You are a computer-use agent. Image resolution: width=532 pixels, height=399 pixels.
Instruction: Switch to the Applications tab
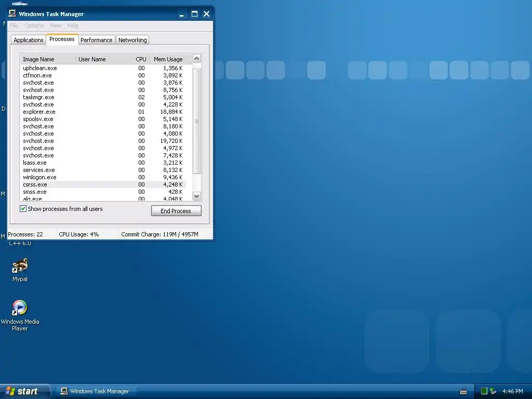29,40
